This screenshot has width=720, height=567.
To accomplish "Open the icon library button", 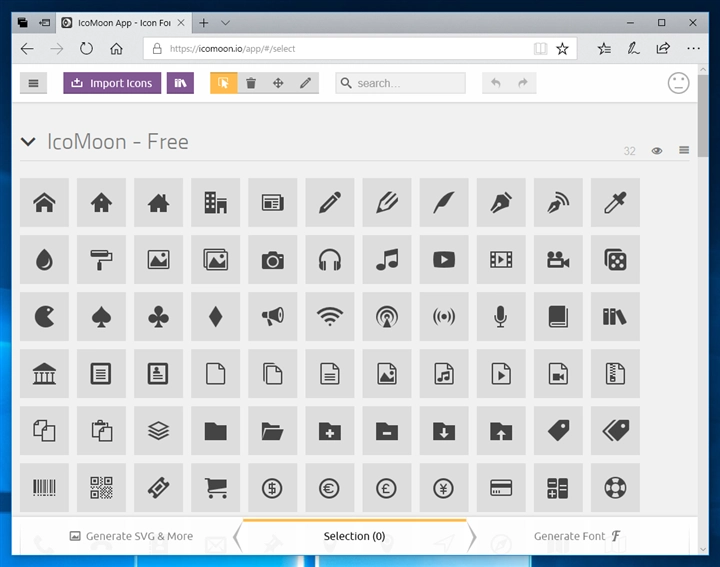I will point(180,83).
